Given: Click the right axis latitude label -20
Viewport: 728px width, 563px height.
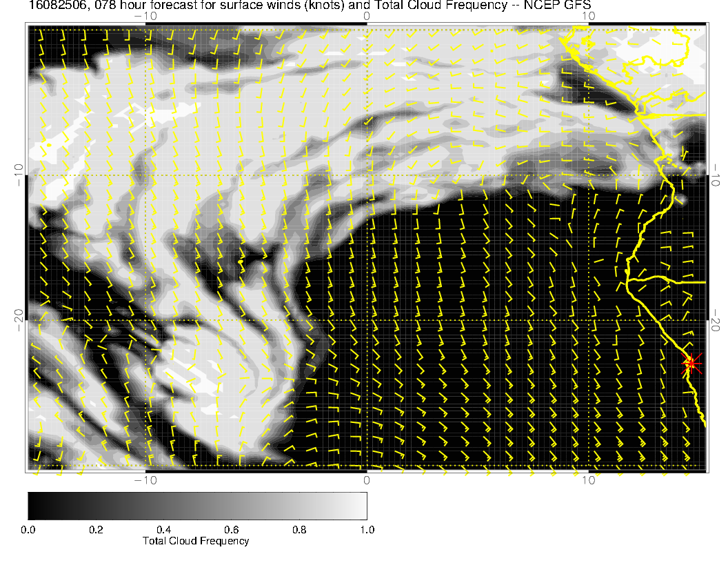Looking at the screenshot, I should pyautogui.click(x=717, y=319).
